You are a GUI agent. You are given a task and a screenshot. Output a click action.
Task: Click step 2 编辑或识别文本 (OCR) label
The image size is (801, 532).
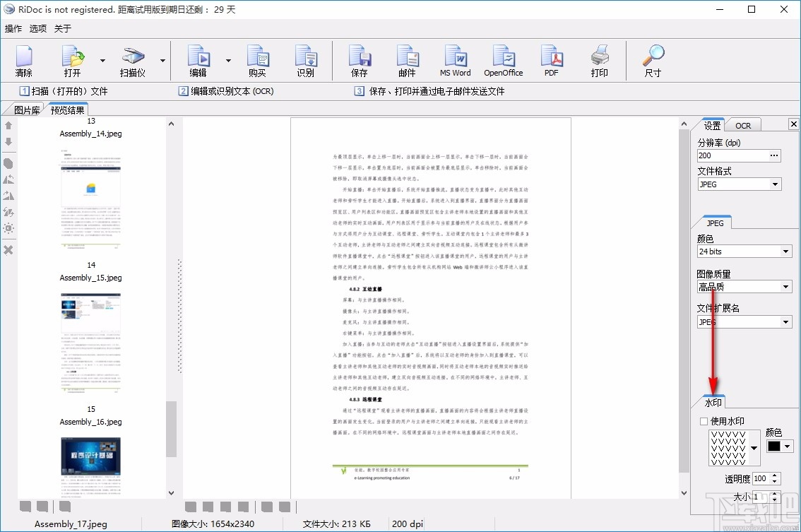point(226,91)
